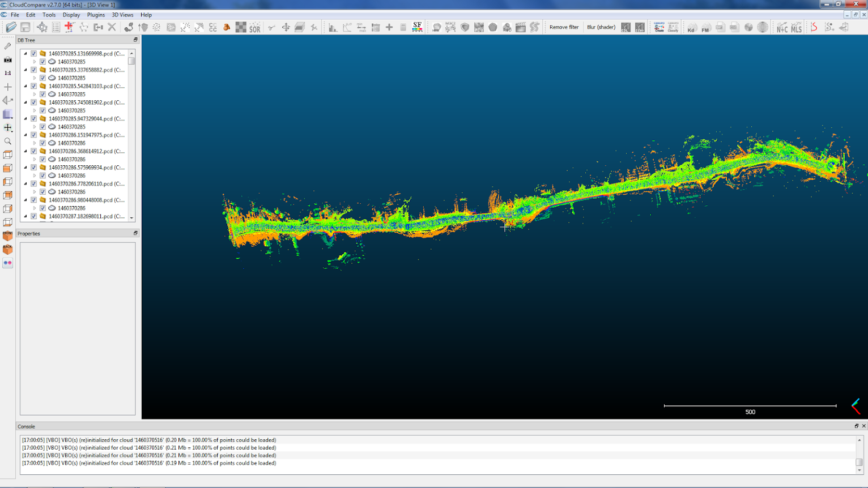
Task: Open the Display menu
Action: coord(71,15)
